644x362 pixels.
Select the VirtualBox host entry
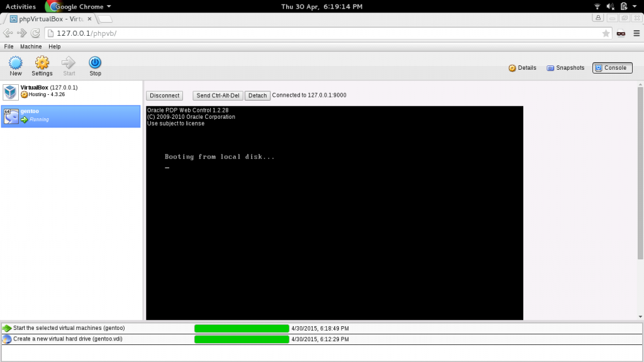pyautogui.click(x=70, y=92)
